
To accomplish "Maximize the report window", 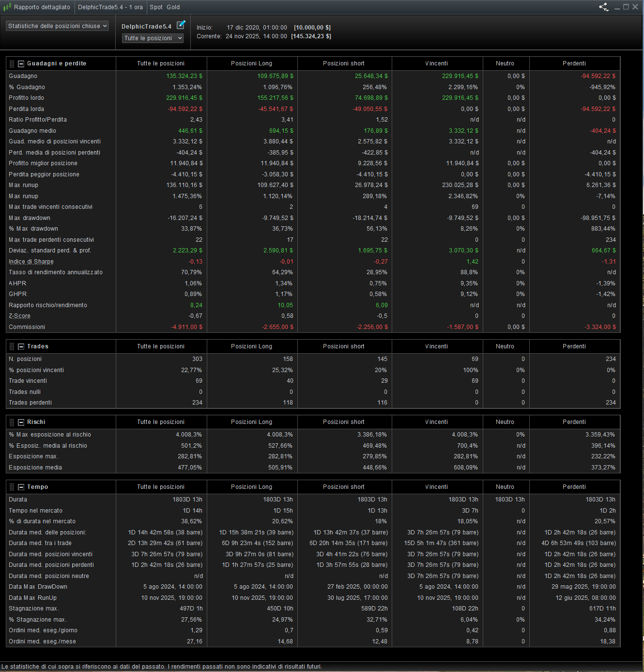I will [x=626, y=7].
